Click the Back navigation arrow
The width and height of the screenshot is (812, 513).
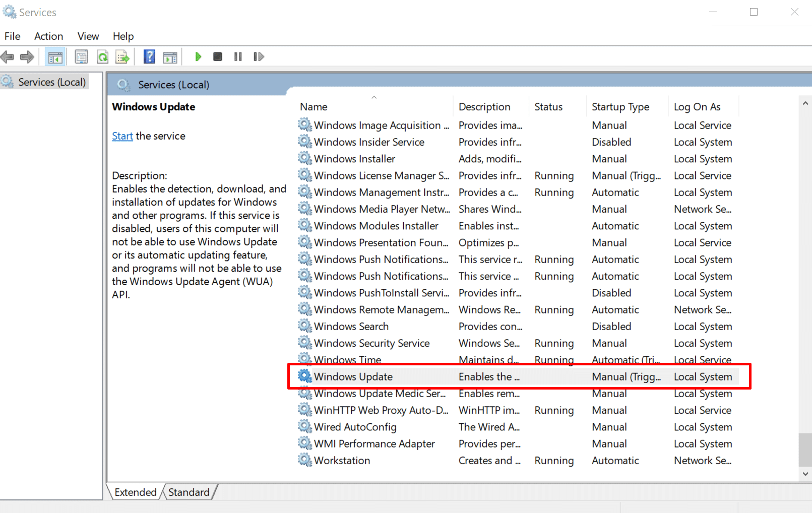(8, 56)
